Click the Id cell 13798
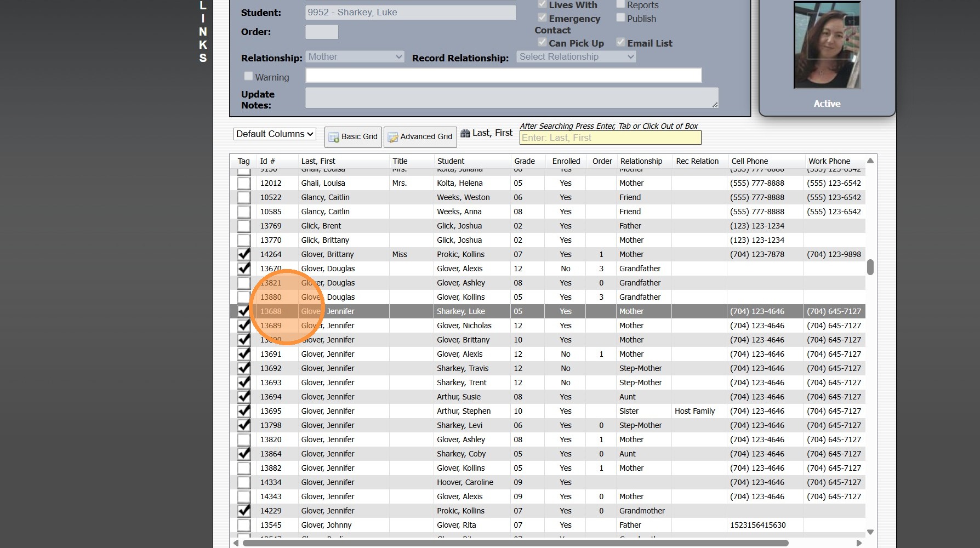 pyautogui.click(x=271, y=425)
